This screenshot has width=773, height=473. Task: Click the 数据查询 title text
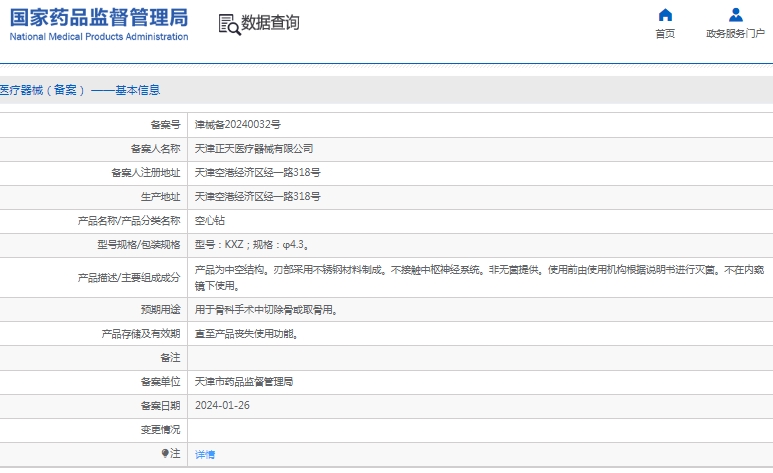pyautogui.click(x=270, y=23)
